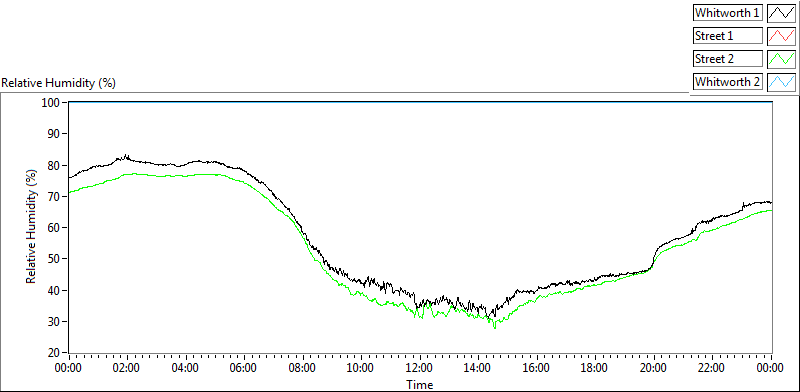Click the 80 value on the y-axis
The width and height of the screenshot is (800, 392).
point(55,165)
